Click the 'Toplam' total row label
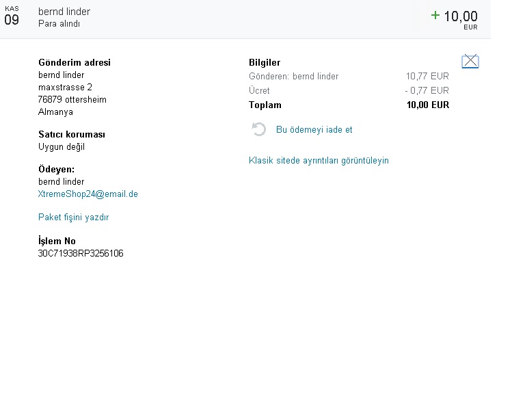This screenshot has height=420, width=525. click(265, 105)
